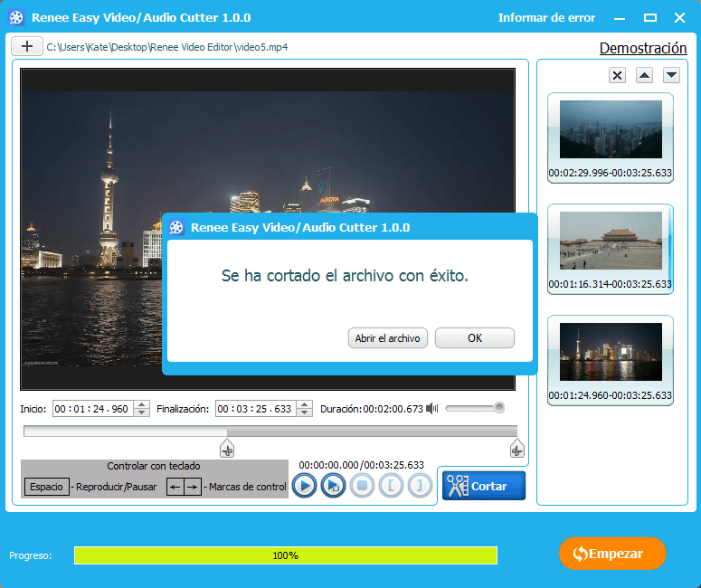Move clip up with up arrow
This screenshot has width=701, height=588.
pyautogui.click(x=644, y=75)
